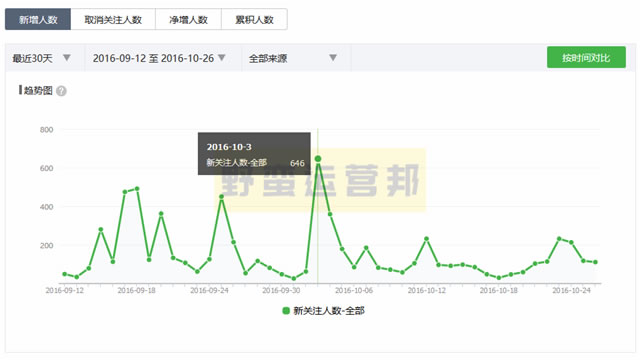Click the 200 y-axis value
The height and width of the screenshot is (360, 640).
pyautogui.click(x=47, y=246)
